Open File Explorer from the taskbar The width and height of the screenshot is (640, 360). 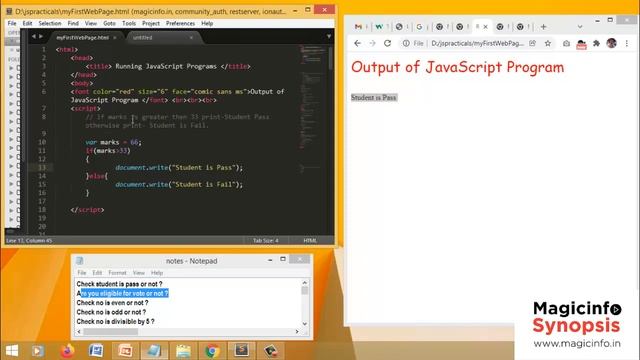click(x=183, y=351)
